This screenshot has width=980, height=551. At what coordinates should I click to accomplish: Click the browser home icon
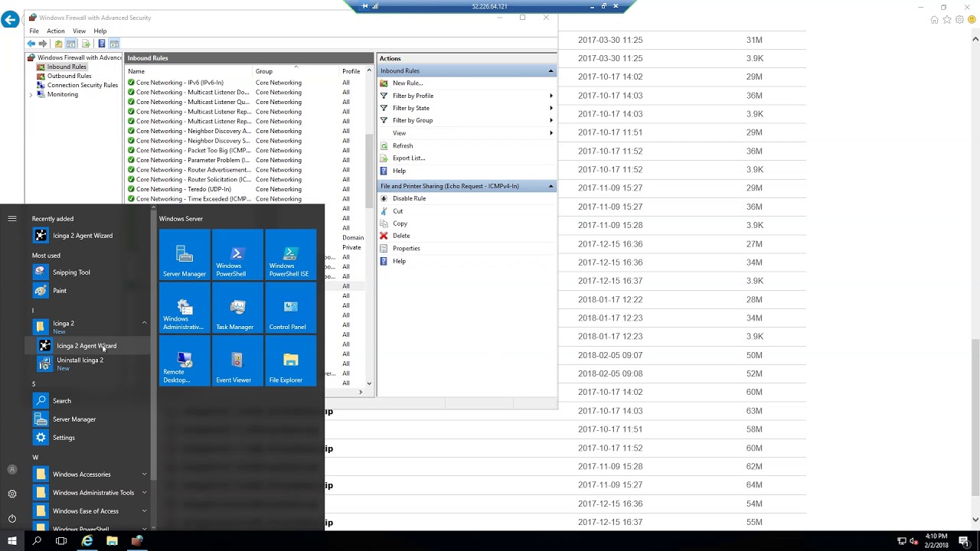(x=934, y=20)
